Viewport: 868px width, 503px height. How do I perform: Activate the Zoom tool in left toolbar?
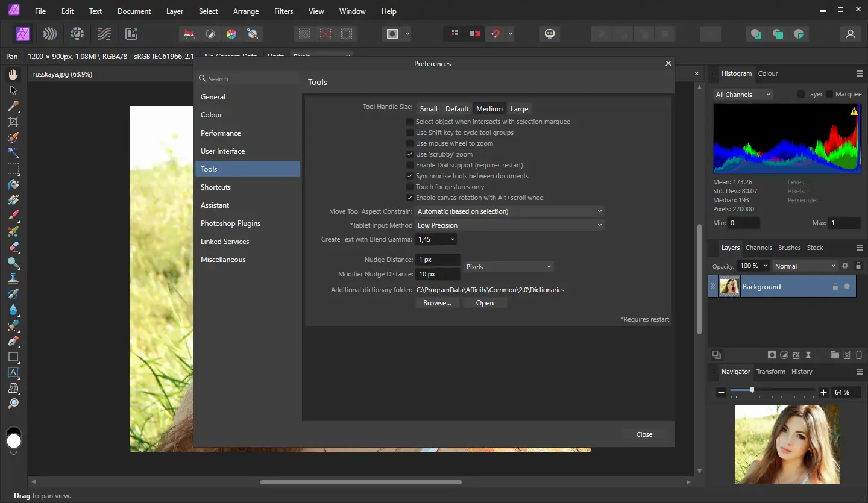13,404
